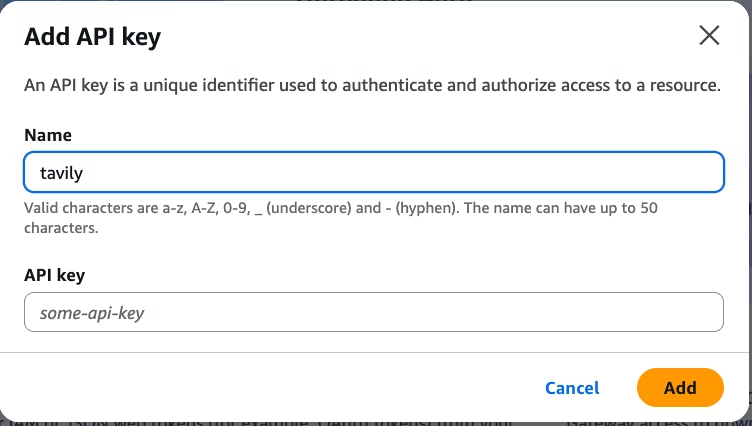Viewport: 752px width, 426px height.
Task: Click the right end of API key box
Action: click(x=700, y=312)
